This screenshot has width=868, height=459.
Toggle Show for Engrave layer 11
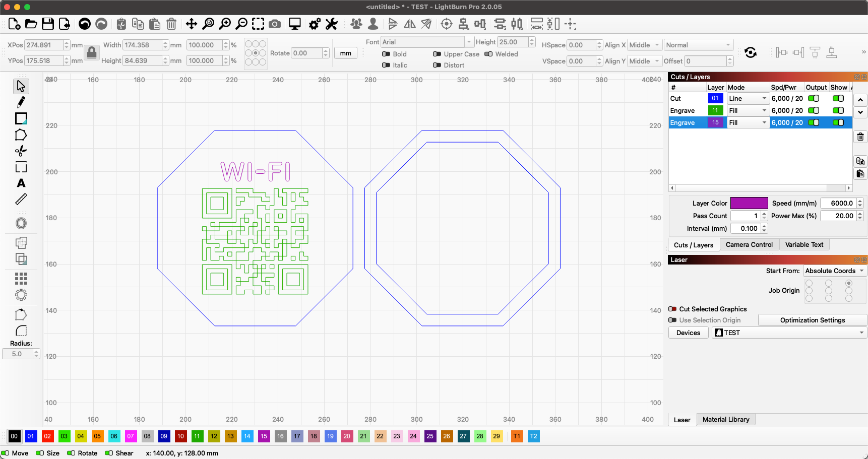(x=838, y=110)
